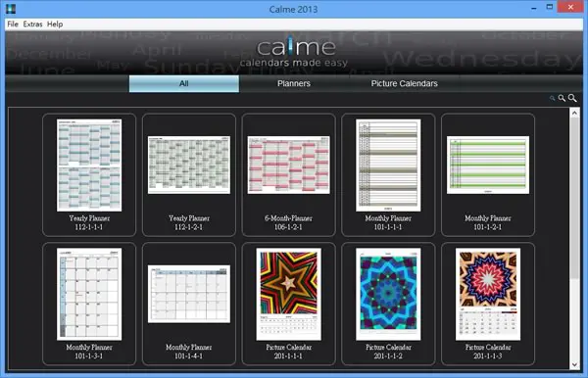Pick Picture Calendar 201-1-1-2 blue template
Viewport: 588px width, 378px height.
[x=388, y=304]
